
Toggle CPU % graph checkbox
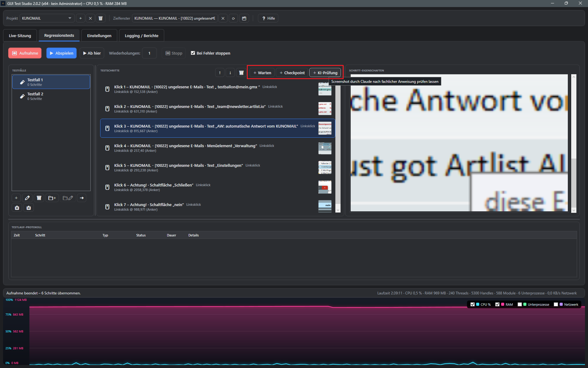(473, 305)
